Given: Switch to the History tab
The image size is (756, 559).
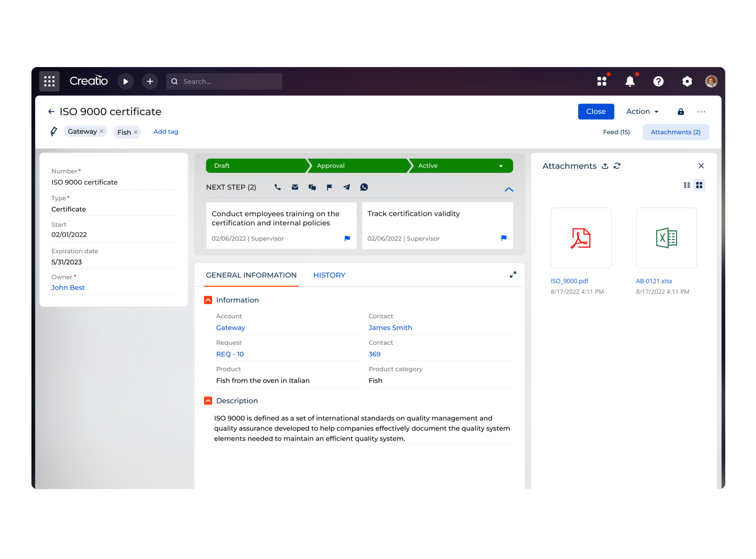Looking at the screenshot, I should click(x=329, y=275).
